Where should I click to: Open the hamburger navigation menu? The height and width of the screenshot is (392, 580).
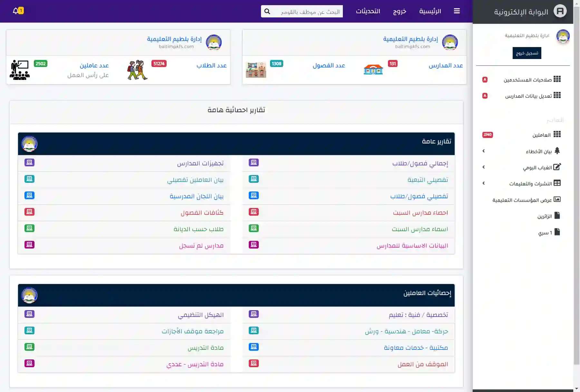457,11
